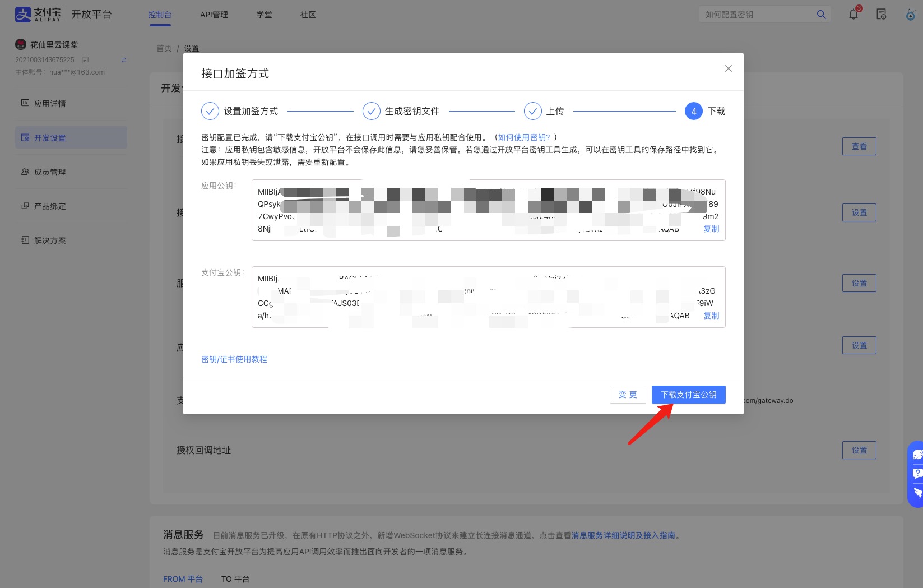Select the TO 平台 tab

[235, 579]
